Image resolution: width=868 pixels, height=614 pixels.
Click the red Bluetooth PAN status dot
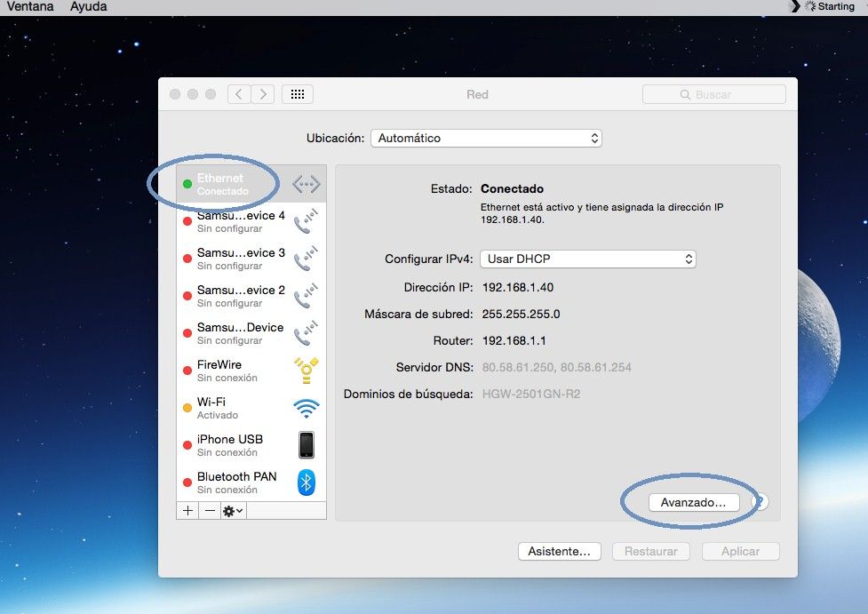pyautogui.click(x=187, y=482)
